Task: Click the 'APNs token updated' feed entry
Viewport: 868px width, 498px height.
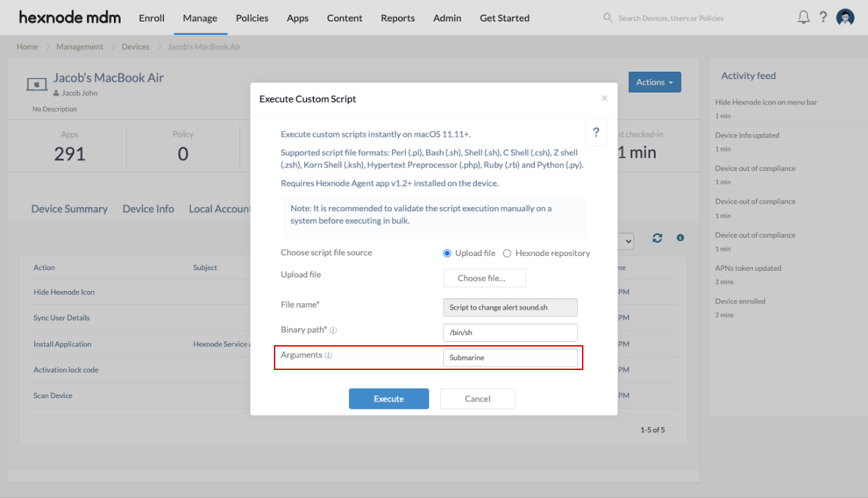Action: [748, 268]
